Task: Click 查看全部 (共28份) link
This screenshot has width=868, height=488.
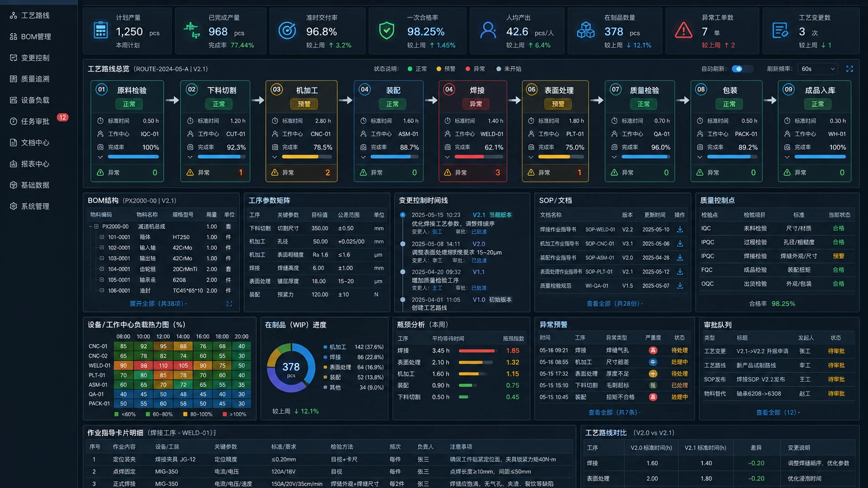Action: click(614, 304)
